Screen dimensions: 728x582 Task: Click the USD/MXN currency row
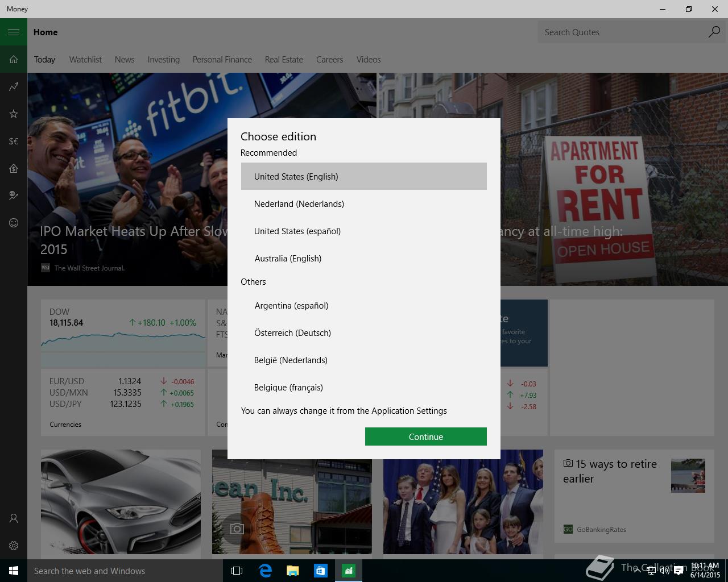tap(122, 393)
